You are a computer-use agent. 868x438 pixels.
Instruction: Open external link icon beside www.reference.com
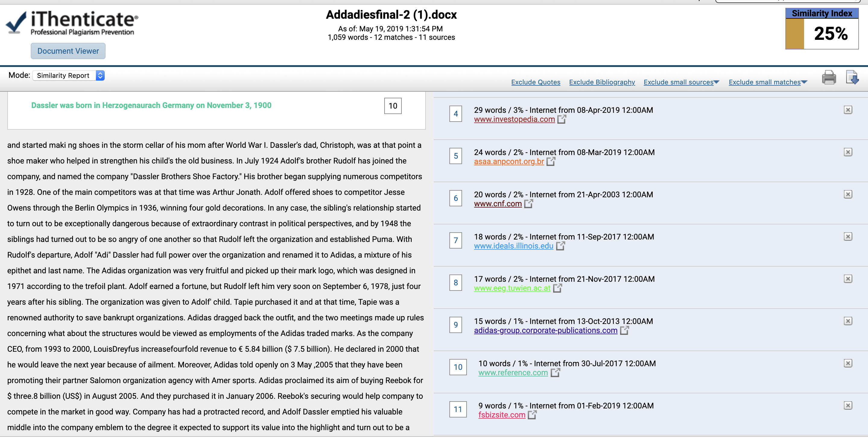point(555,373)
